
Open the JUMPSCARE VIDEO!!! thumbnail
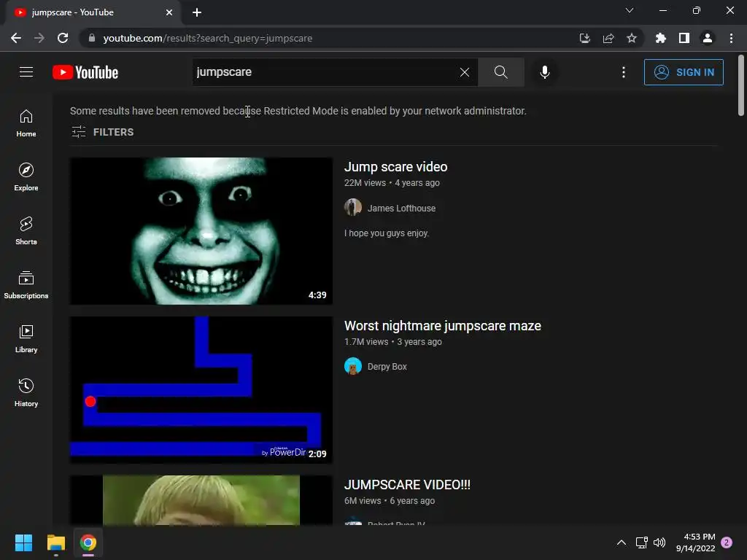(x=201, y=500)
